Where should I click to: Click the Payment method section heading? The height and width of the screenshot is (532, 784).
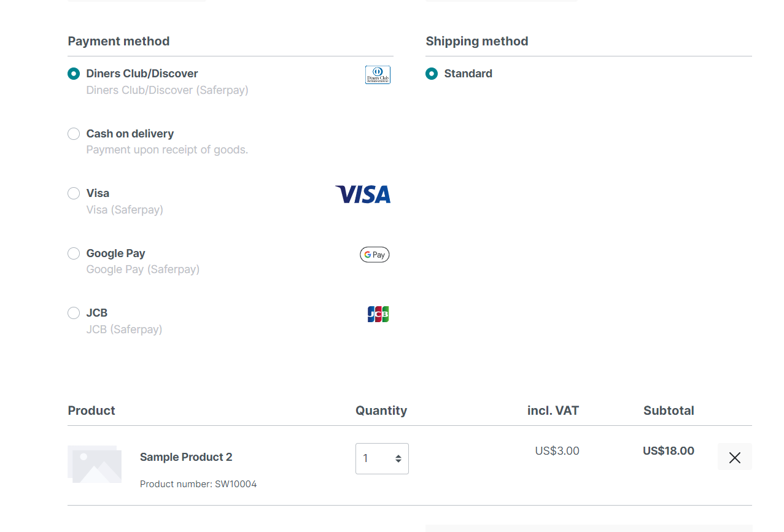coord(118,41)
